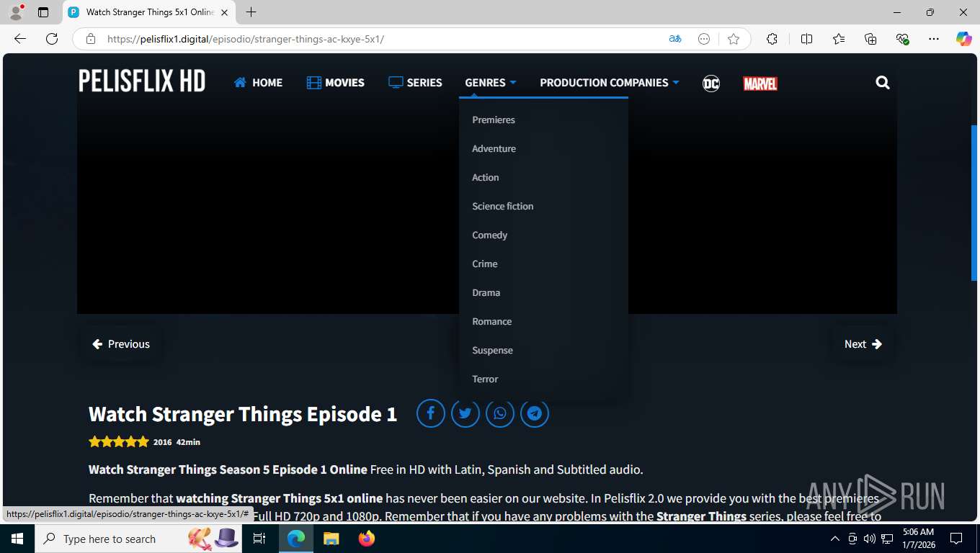Screen dimensions: 980x553
Task: Launch Copilot from the toolbar
Action: click(x=964, y=39)
